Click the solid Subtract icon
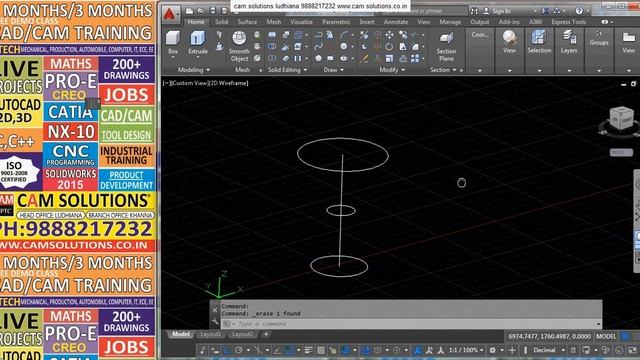Screen dimensions: 640x360 (272, 47)
